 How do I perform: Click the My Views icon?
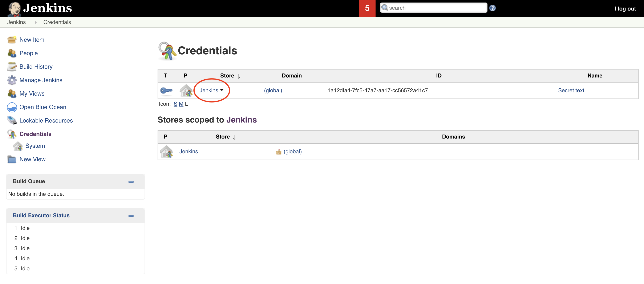(x=12, y=94)
